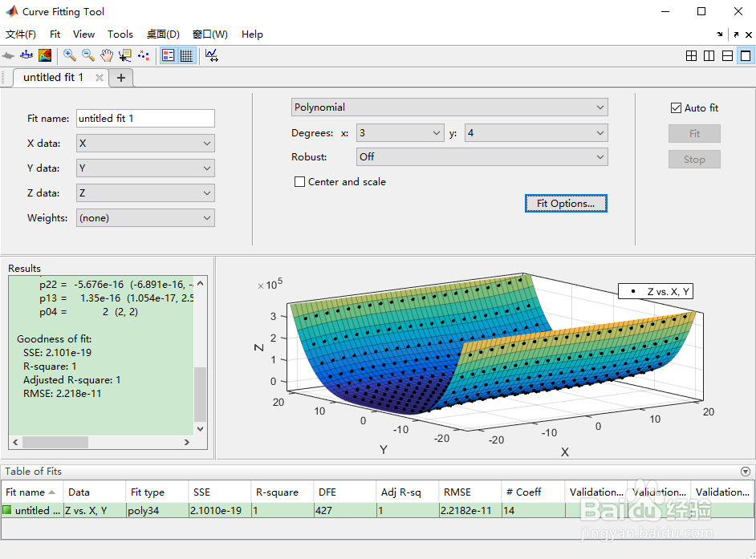Open the Polynomial fit type dropdown
The image size is (756, 559).
click(x=449, y=107)
